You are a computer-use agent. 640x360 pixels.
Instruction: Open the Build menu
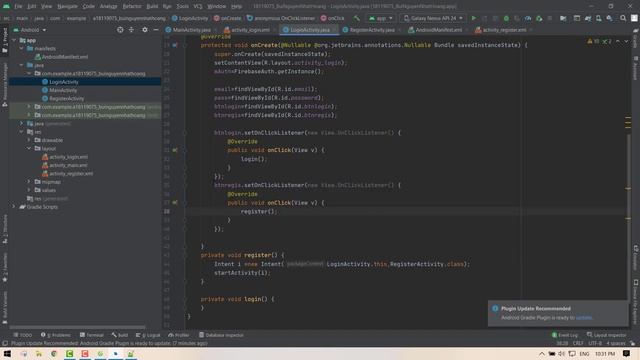(152, 6)
